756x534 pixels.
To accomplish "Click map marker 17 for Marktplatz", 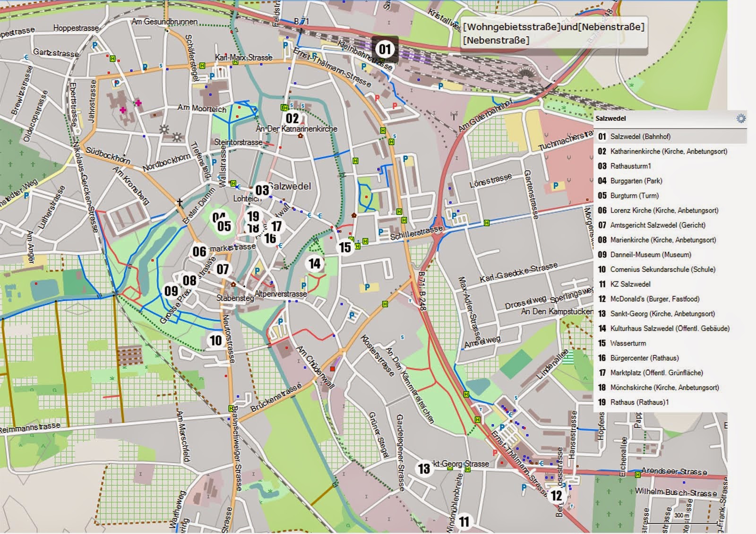I will click(x=276, y=226).
